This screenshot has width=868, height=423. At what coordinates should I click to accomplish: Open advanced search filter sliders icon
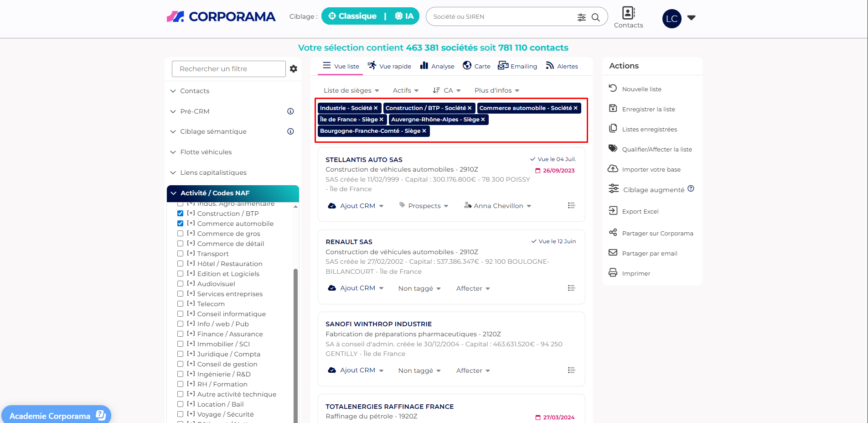[x=582, y=17]
